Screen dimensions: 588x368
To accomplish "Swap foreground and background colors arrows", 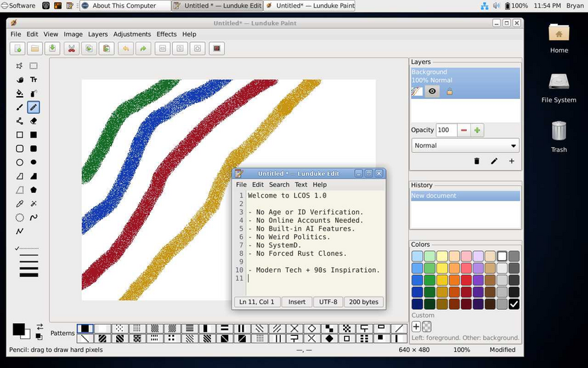I will pos(39,327).
